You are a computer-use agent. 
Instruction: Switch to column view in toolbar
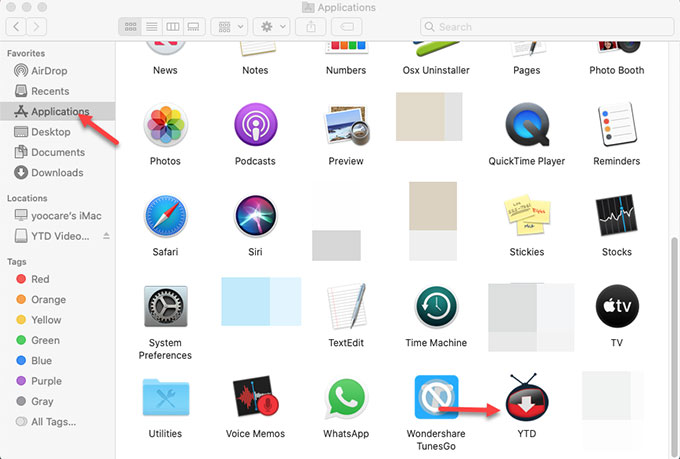click(173, 27)
